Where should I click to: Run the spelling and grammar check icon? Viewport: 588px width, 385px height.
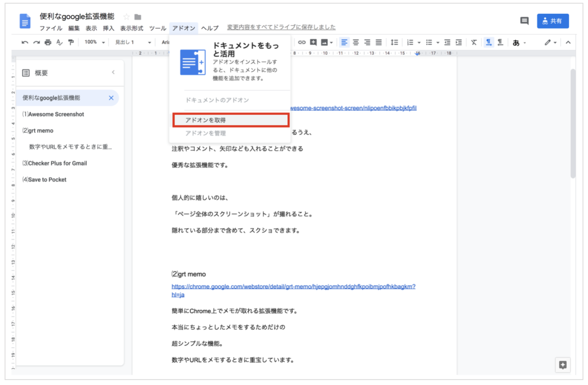coord(59,43)
